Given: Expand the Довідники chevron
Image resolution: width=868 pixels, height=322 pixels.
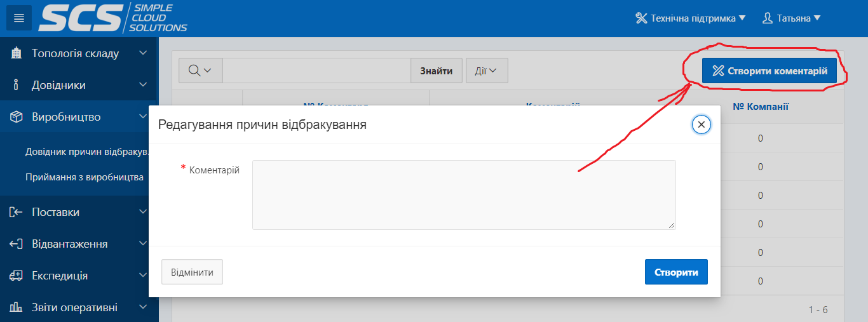Looking at the screenshot, I should (x=143, y=85).
